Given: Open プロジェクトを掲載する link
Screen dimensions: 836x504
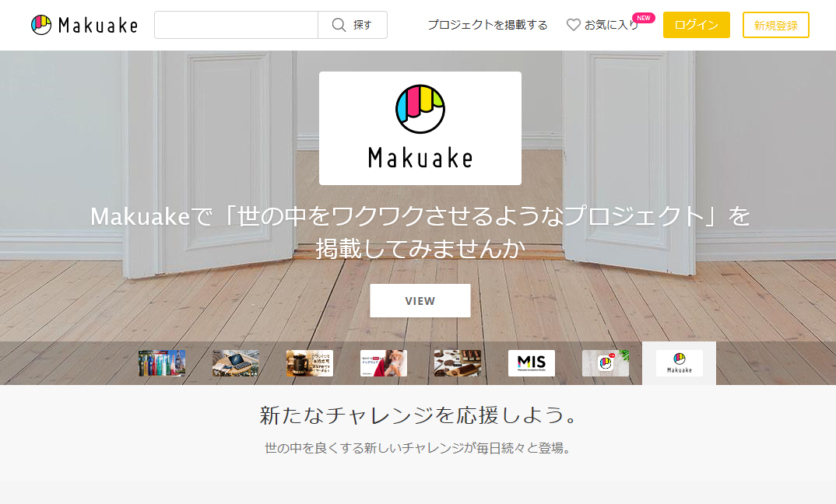Looking at the screenshot, I should coord(487,25).
